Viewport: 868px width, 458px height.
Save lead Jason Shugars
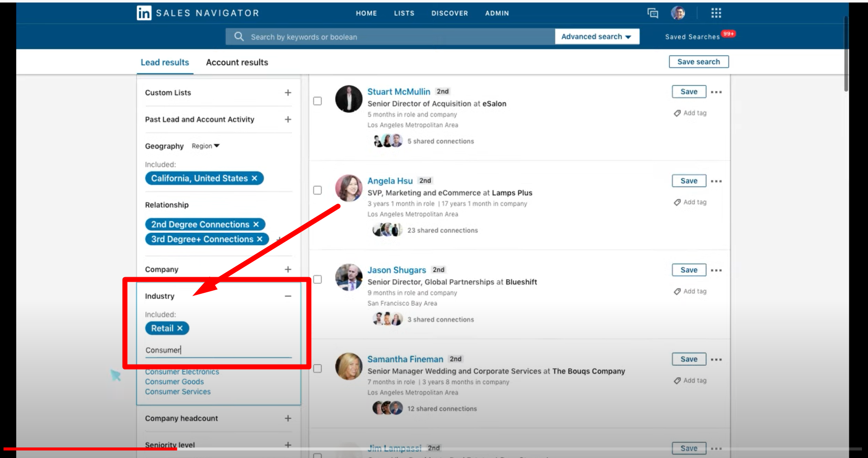point(689,270)
